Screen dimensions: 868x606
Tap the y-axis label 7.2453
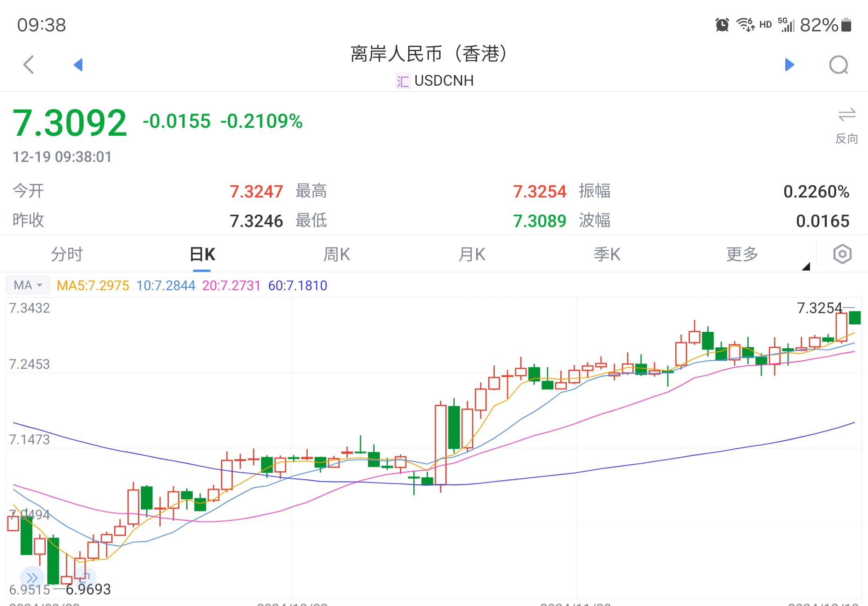[x=29, y=364]
